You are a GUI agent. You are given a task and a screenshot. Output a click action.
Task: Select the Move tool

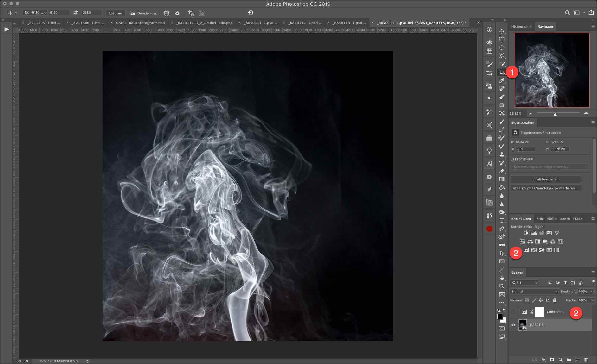[502, 31]
